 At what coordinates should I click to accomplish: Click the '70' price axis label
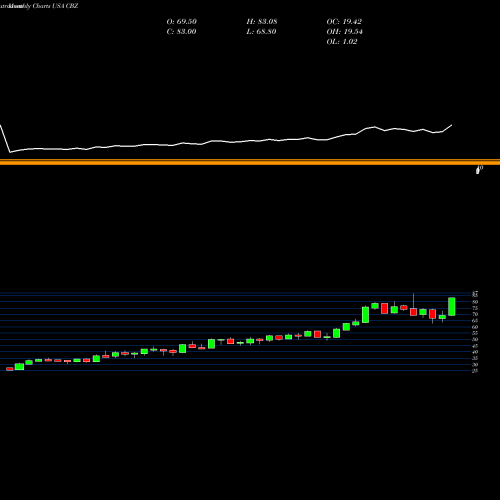coord(475,314)
